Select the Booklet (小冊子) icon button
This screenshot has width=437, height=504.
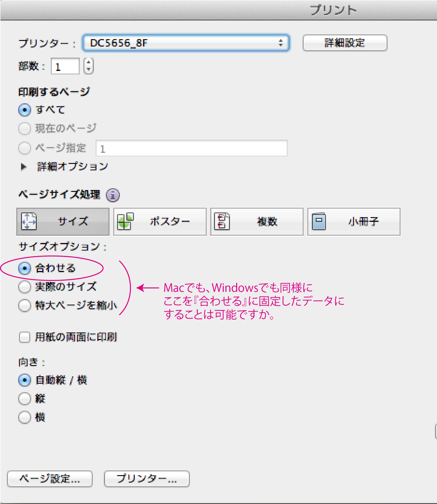[353, 221]
